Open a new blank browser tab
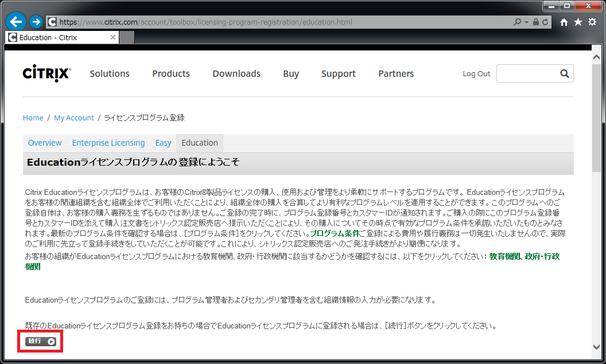Image resolution: width=606 pixels, height=364 pixels. pos(127,38)
